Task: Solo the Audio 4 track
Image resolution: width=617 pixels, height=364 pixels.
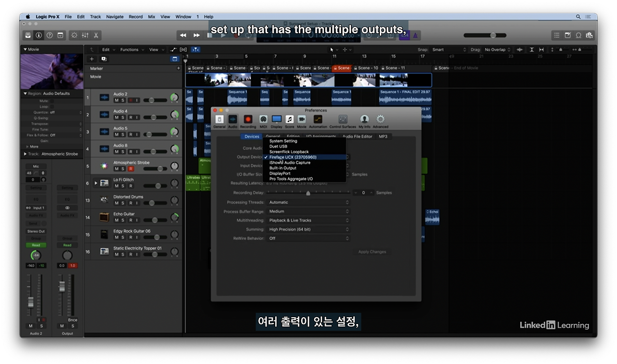Action: [x=123, y=117]
